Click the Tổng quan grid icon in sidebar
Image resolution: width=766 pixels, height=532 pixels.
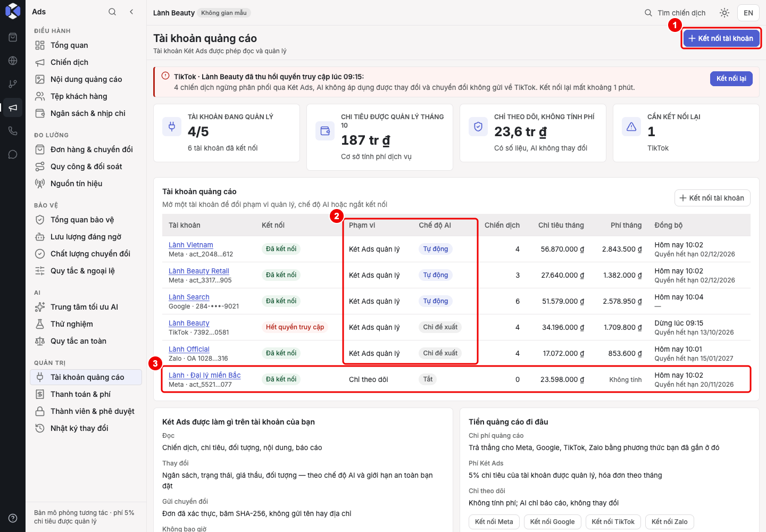pos(40,45)
